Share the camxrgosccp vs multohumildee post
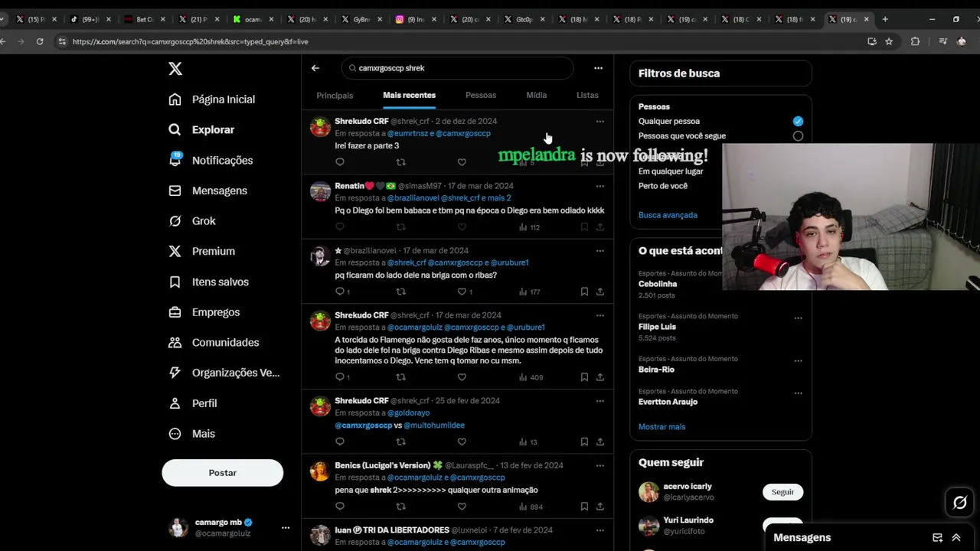Viewport: 980px width, 551px height. (x=600, y=442)
